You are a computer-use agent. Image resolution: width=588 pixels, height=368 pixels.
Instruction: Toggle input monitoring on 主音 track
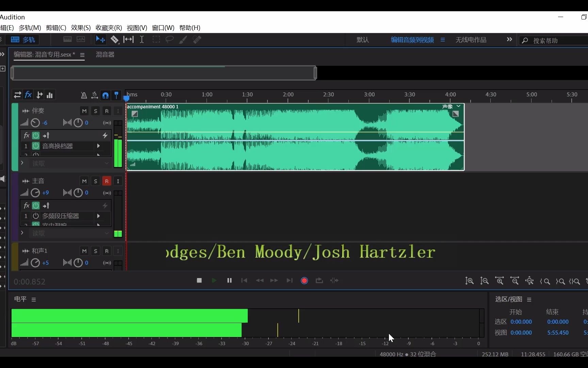tap(118, 181)
